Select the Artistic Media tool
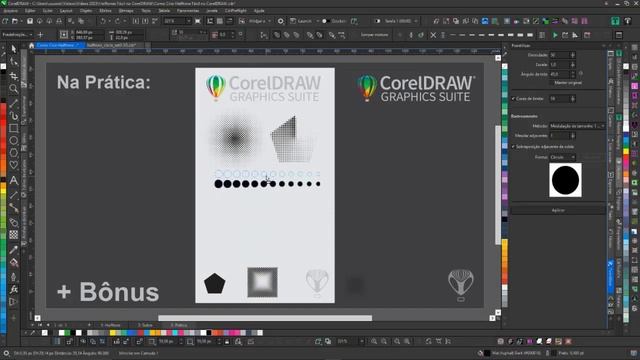 13,116
